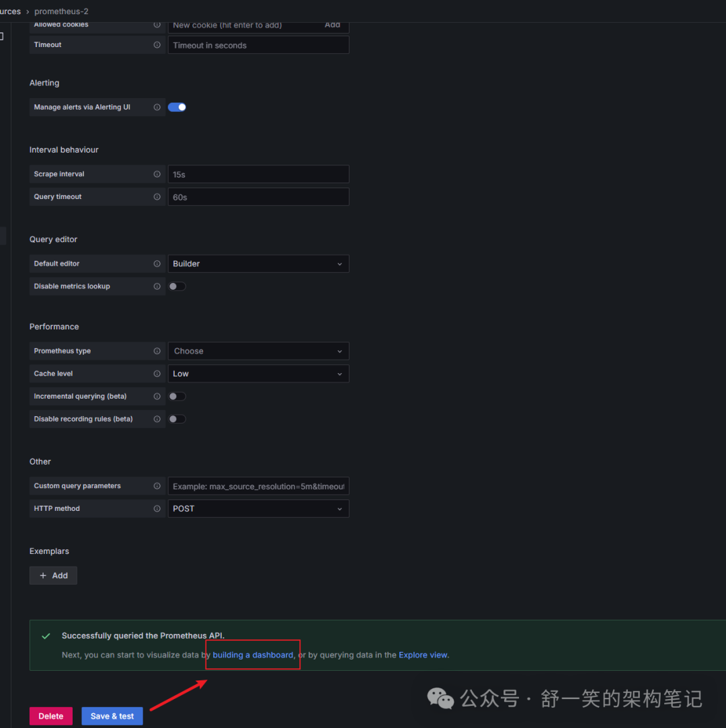Click 'Successfully queried the Prometheus API.' message
Screen dimensions: 726x728
point(143,636)
